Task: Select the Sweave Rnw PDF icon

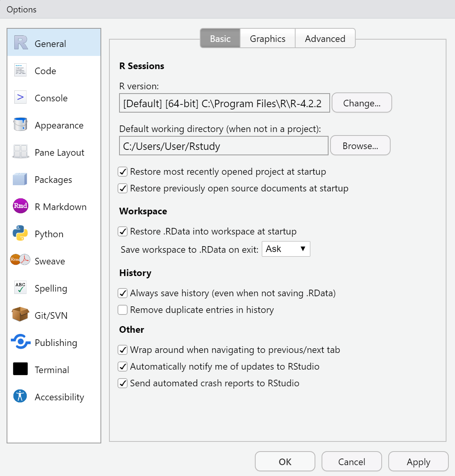Action: click(20, 259)
